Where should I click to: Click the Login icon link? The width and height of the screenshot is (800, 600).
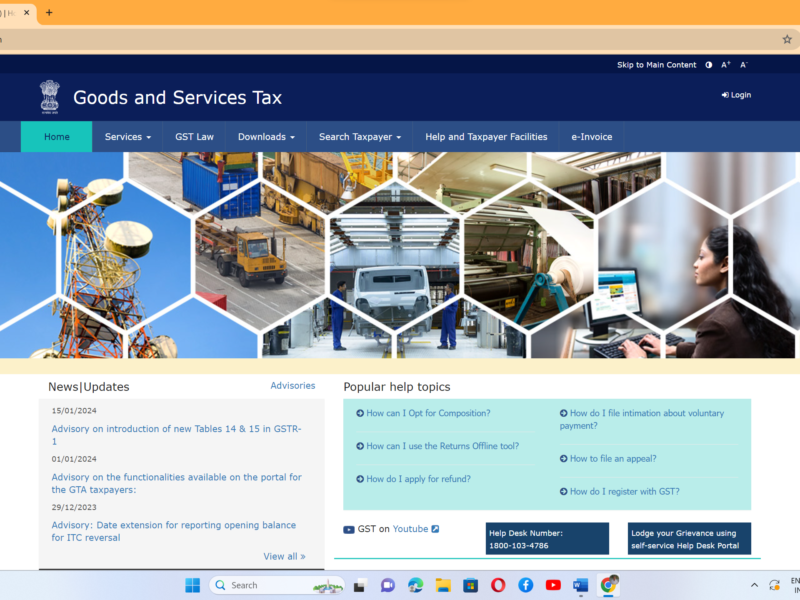coord(736,95)
